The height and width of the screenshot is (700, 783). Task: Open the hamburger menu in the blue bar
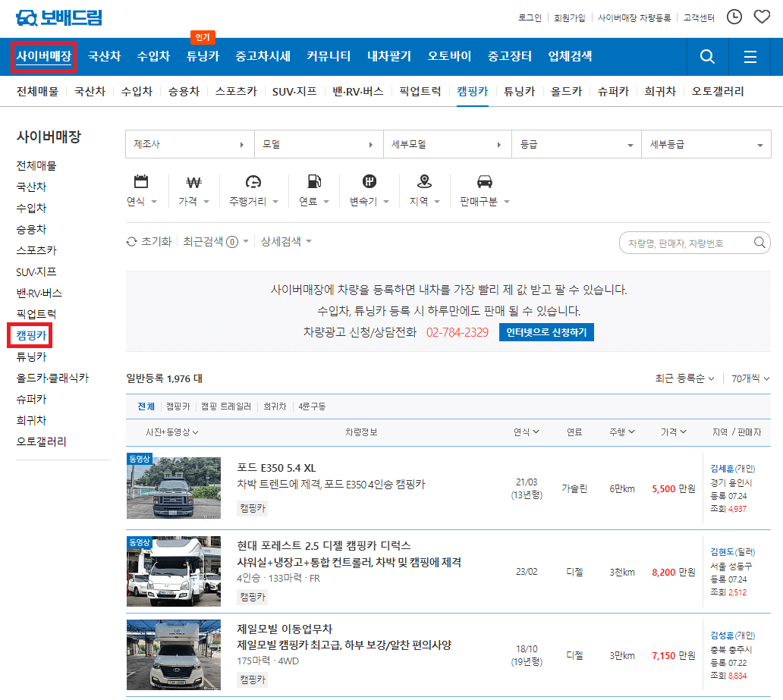[750, 56]
